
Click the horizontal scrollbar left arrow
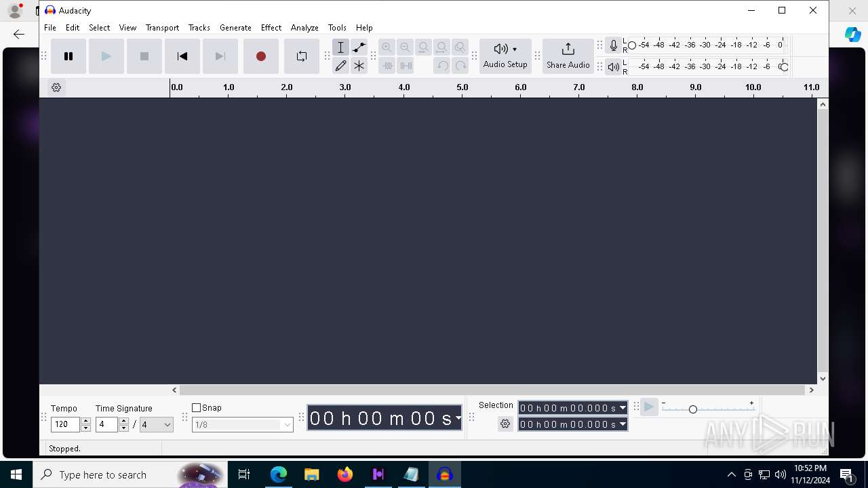[x=175, y=390]
